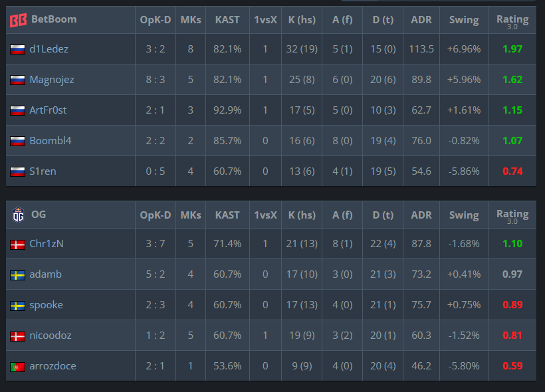Click the Swedish flag beside adamb

(x=17, y=275)
